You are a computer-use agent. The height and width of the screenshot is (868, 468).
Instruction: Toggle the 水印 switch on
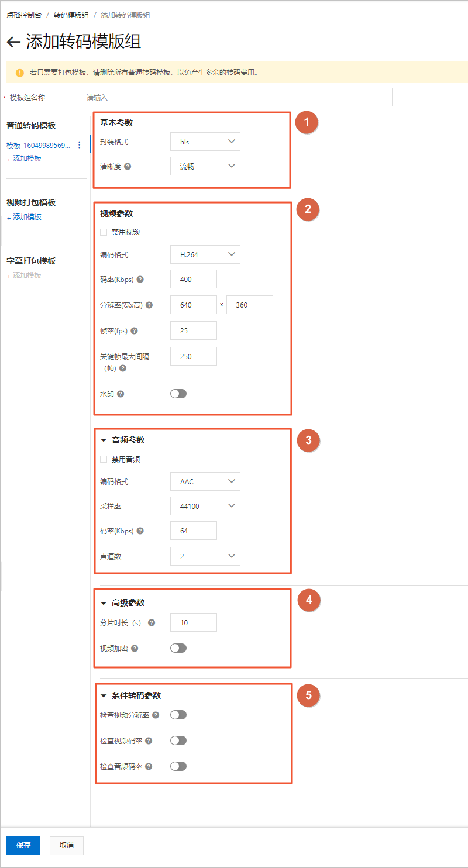[x=178, y=394]
